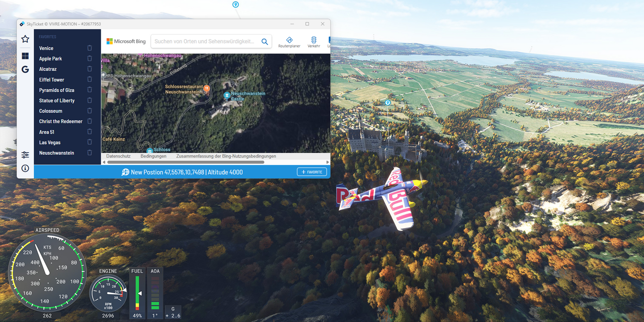Click the Bing map search field

[x=204, y=41]
